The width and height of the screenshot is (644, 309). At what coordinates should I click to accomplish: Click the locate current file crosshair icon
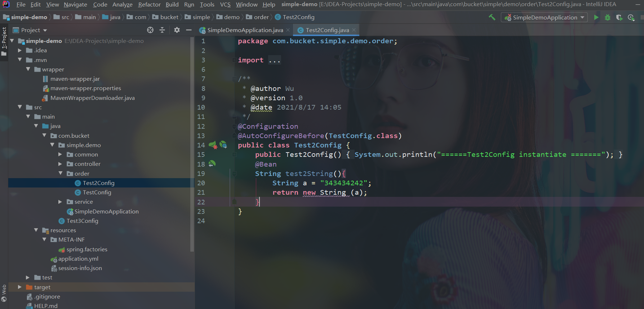click(x=150, y=30)
